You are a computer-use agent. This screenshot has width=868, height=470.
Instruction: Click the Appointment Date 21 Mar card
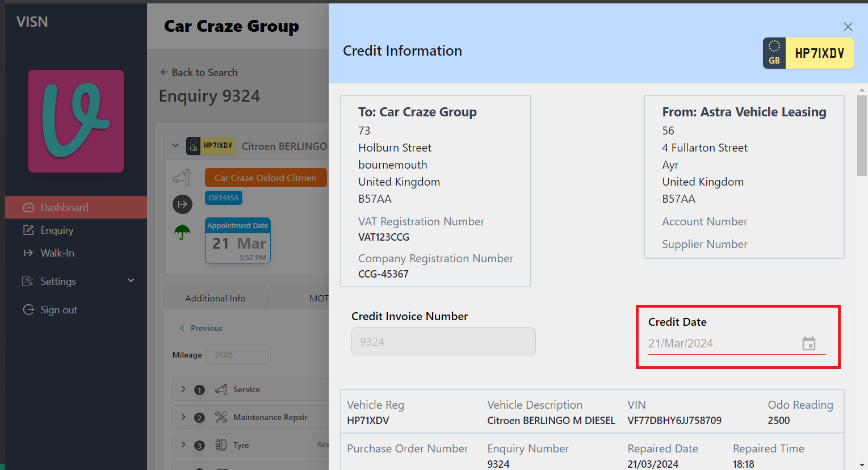click(x=238, y=241)
